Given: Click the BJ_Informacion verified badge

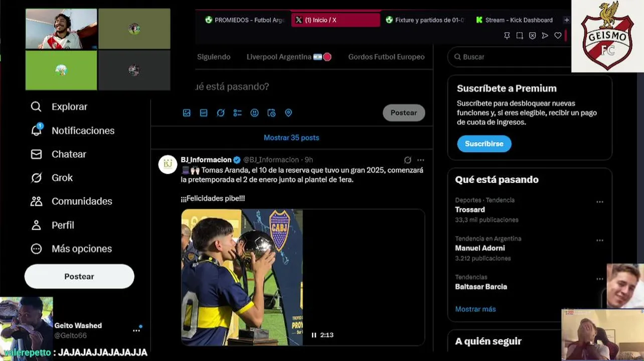Looking at the screenshot, I should click(x=237, y=160).
